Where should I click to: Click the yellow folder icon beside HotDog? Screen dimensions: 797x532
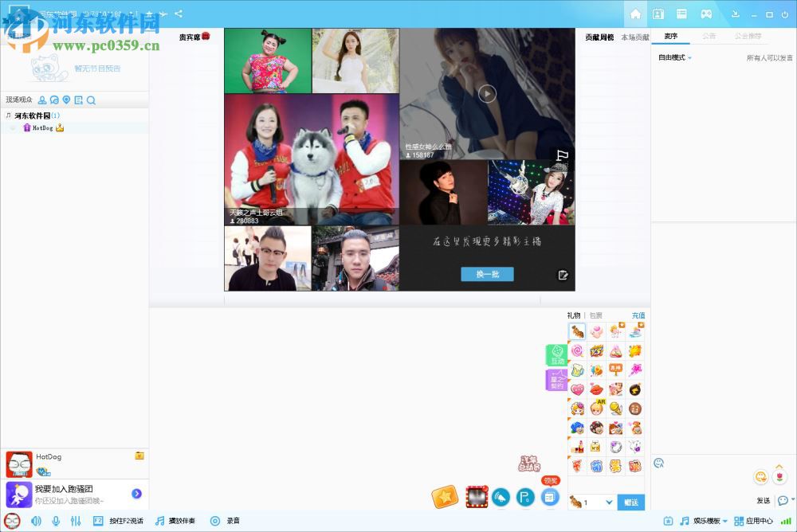pos(139,456)
